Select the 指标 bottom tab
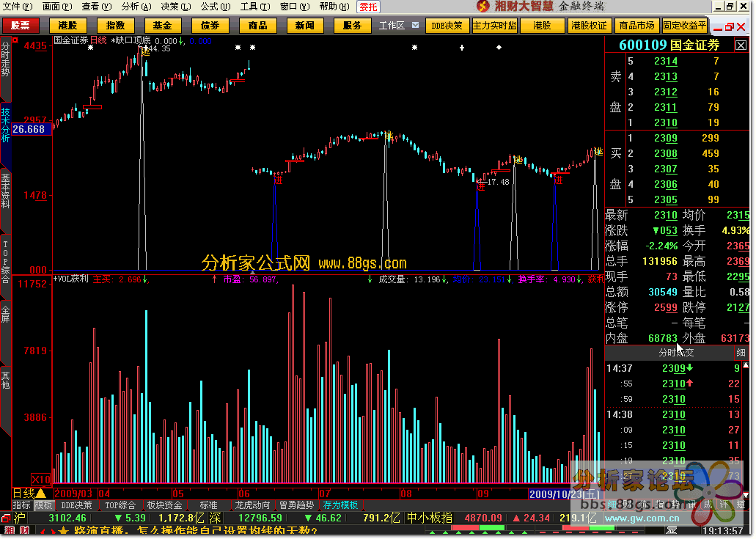Screen dimensions: 756x539 pyautogui.click(x=22, y=505)
